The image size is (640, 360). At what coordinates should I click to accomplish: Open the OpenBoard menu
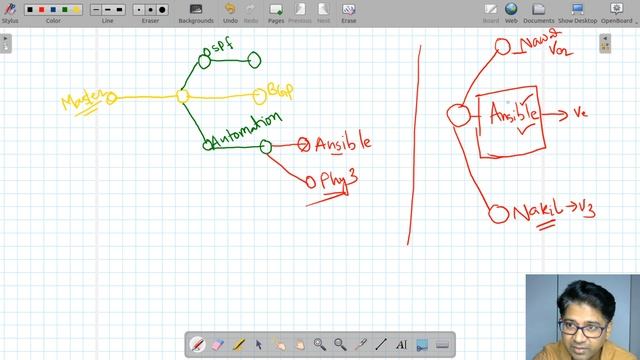(x=617, y=13)
